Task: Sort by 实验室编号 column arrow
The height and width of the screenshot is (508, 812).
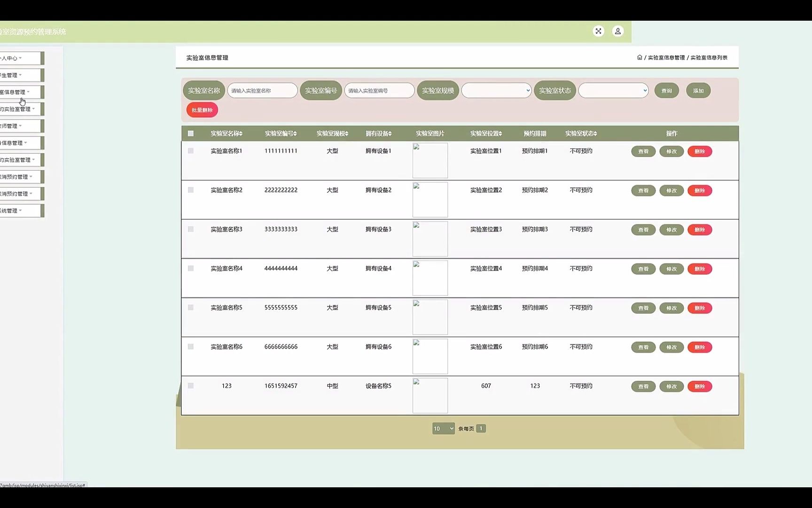Action: coord(295,134)
